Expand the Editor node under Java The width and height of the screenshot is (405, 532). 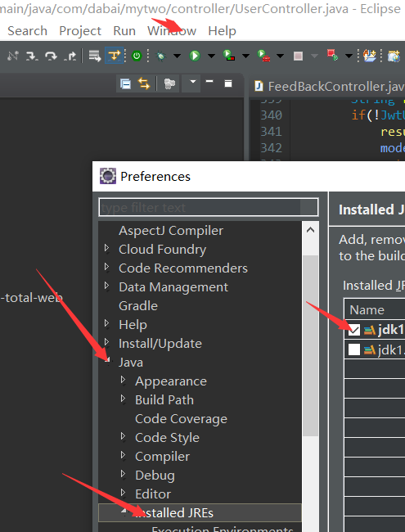(x=124, y=493)
